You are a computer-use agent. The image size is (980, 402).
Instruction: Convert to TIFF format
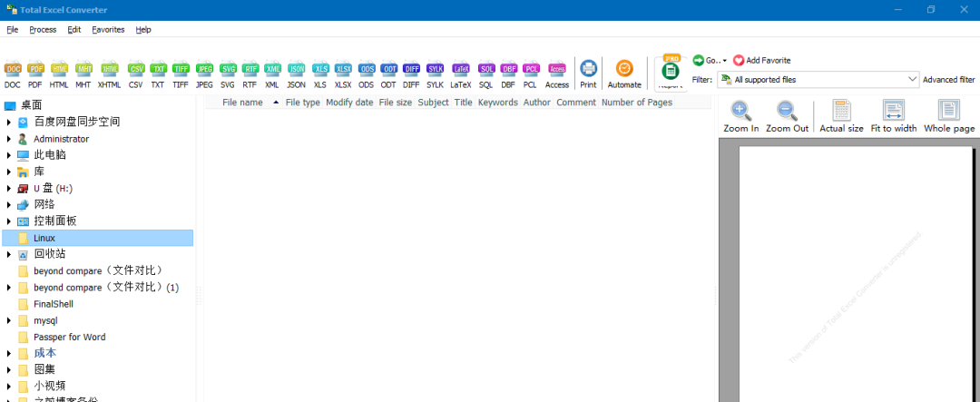(181, 75)
